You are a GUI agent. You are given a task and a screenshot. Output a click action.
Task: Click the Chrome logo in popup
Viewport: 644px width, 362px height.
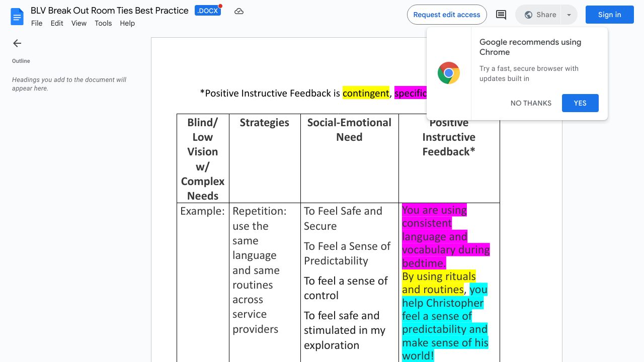[449, 73]
